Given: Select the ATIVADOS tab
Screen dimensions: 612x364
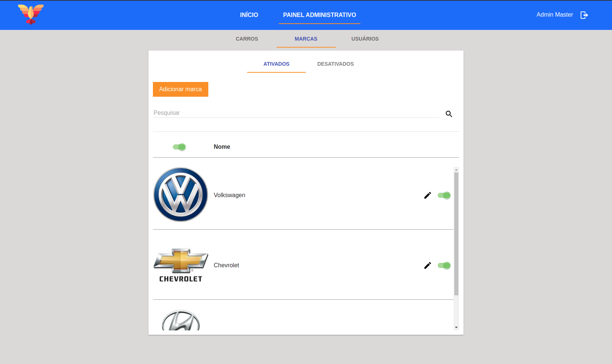Looking at the screenshot, I should [276, 64].
